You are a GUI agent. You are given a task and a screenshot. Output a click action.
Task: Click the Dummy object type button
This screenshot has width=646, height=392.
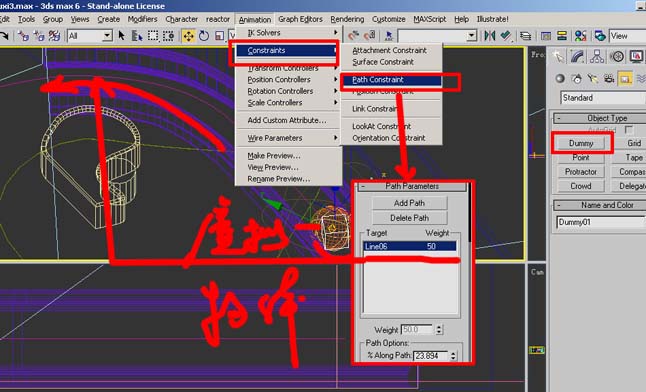point(580,143)
